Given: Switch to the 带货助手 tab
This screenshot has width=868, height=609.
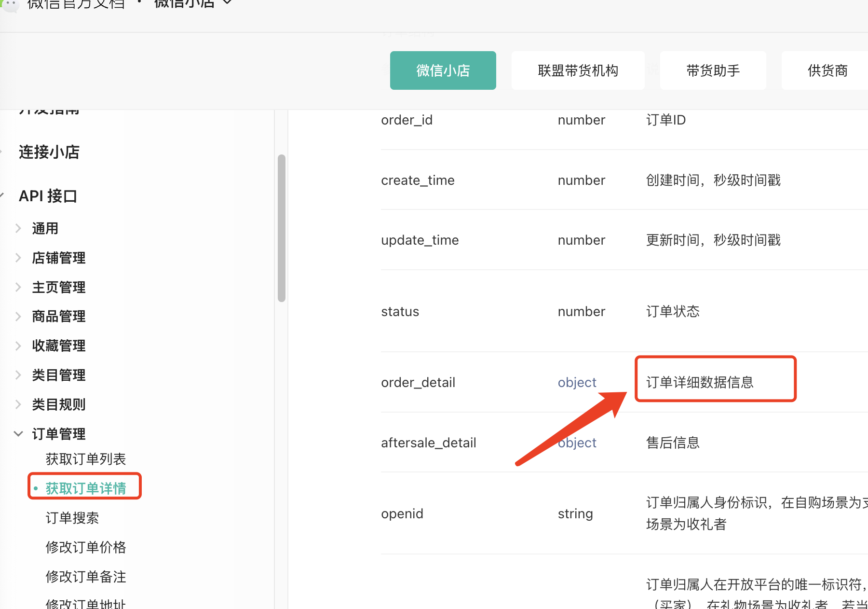Looking at the screenshot, I should [713, 70].
